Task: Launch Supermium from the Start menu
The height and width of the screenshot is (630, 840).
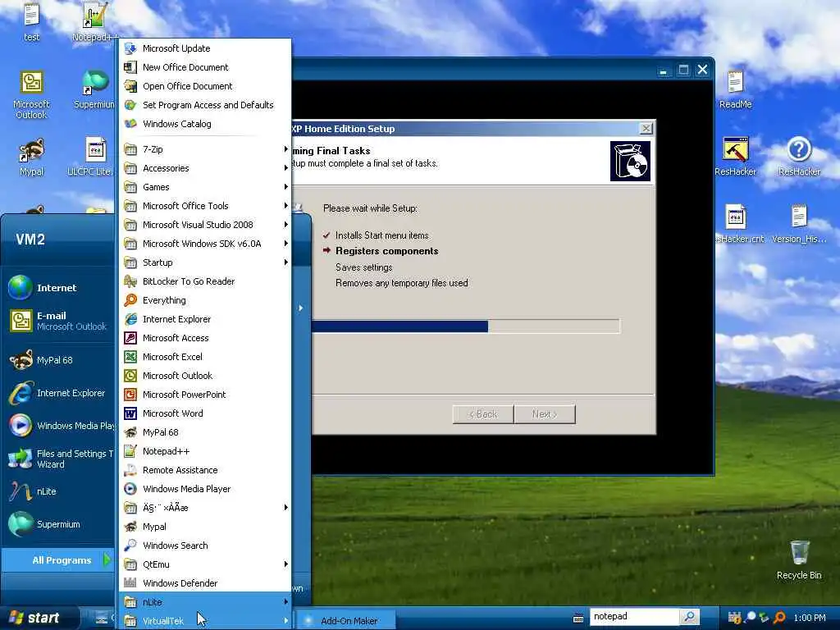Action: (x=57, y=524)
